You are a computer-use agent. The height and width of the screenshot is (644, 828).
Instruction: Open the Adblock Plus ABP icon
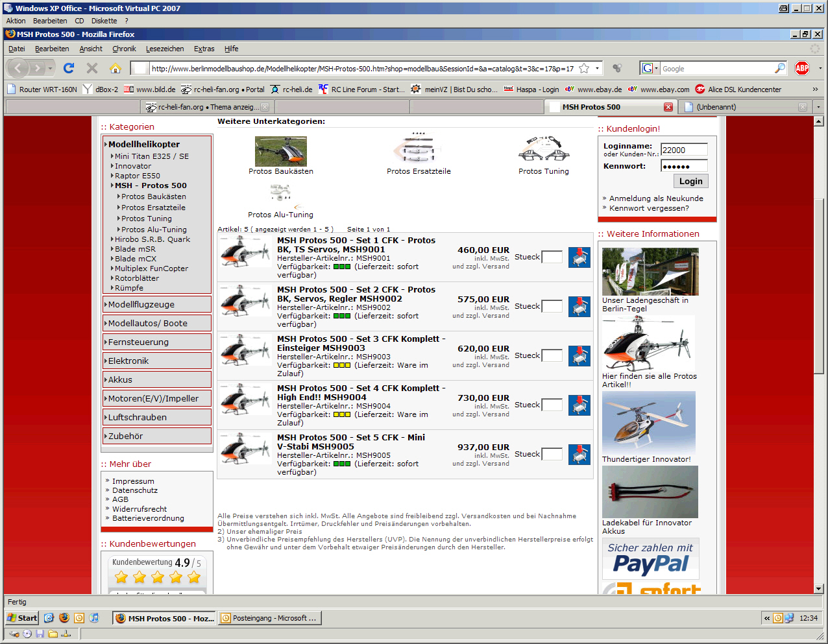(x=802, y=68)
